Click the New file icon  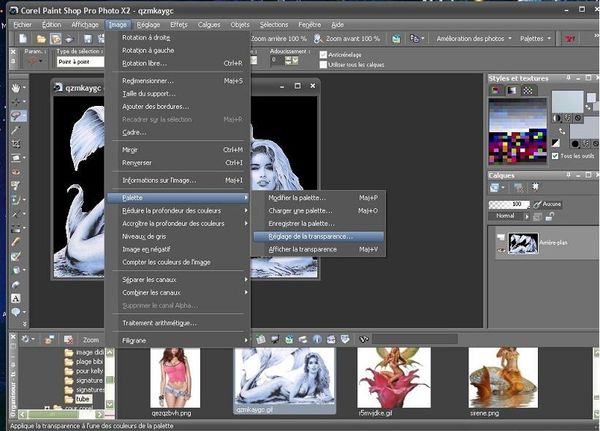[23, 39]
